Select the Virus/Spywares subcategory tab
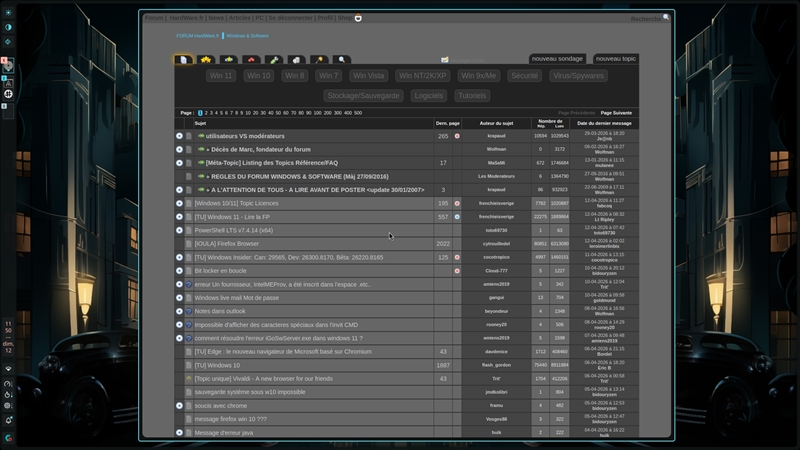 [579, 76]
